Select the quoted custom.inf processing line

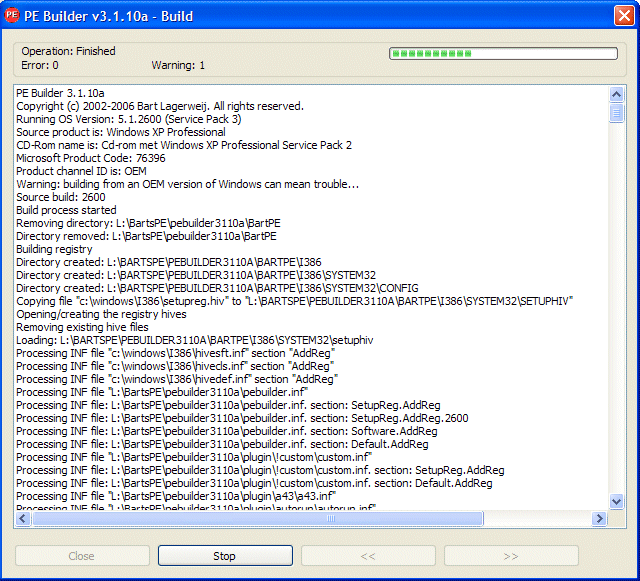(194, 458)
